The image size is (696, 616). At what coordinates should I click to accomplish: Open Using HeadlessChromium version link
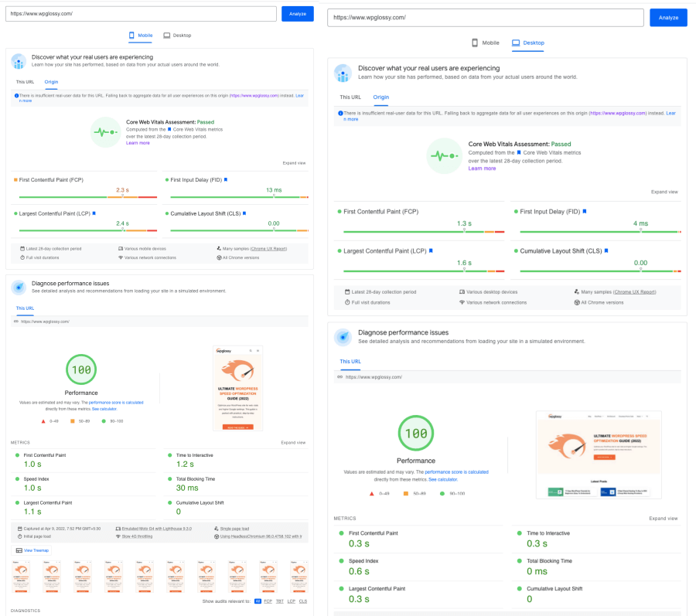click(261, 536)
